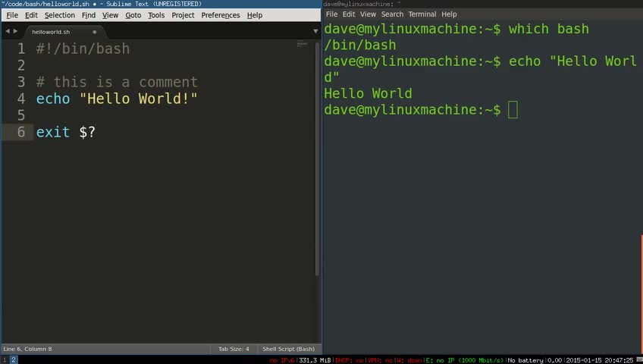Image resolution: width=643 pixels, height=364 pixels.
Task: Click the exit keyword in editor
Action: pyautogui.click(x=53, y=132)
